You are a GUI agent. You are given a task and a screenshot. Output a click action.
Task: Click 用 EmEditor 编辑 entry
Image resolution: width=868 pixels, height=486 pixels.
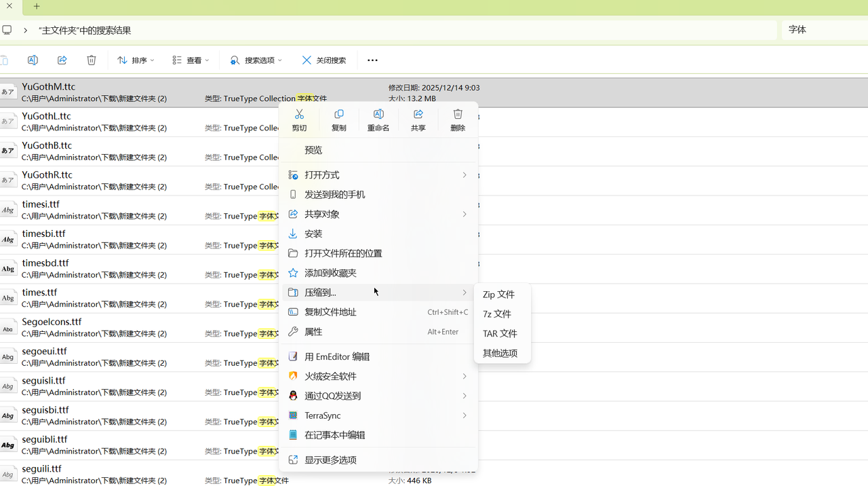[378, 356]
